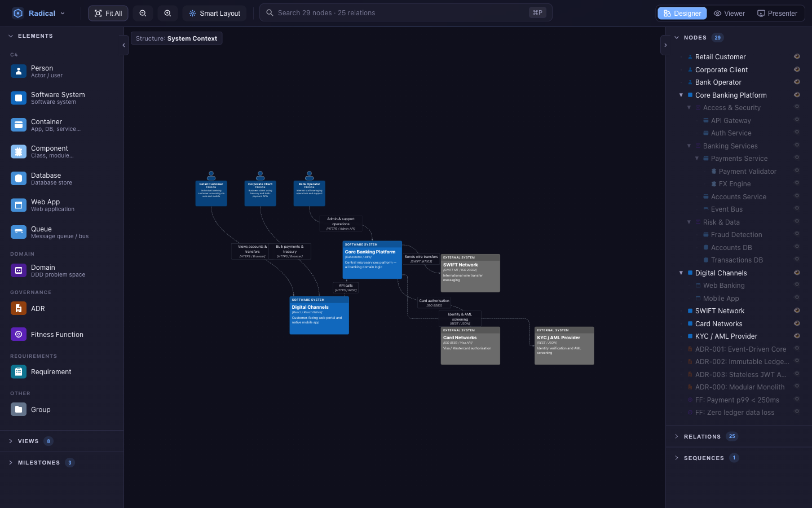The image size is (812, 508).
Task: Select the Database element icon
Action: pos(19,178)
